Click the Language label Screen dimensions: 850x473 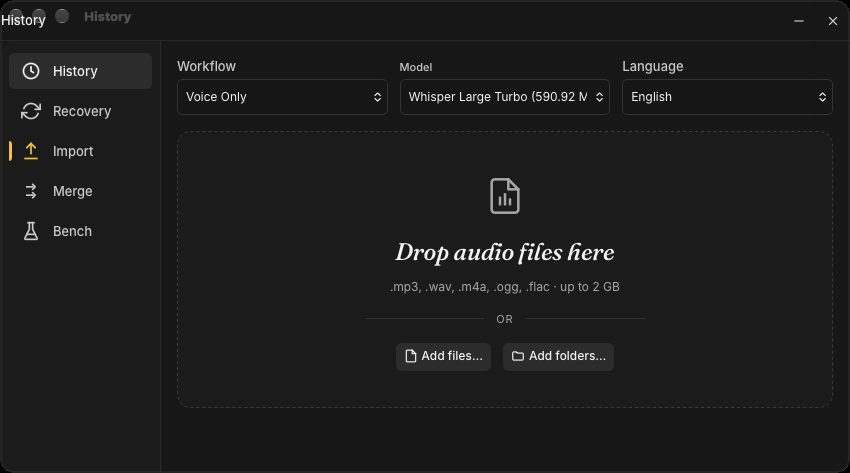coord(653,67)
